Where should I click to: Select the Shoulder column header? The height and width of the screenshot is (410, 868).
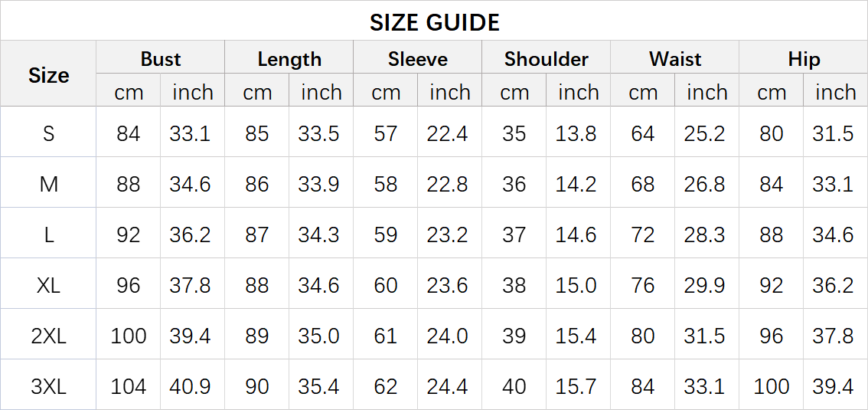coord(546,59)
